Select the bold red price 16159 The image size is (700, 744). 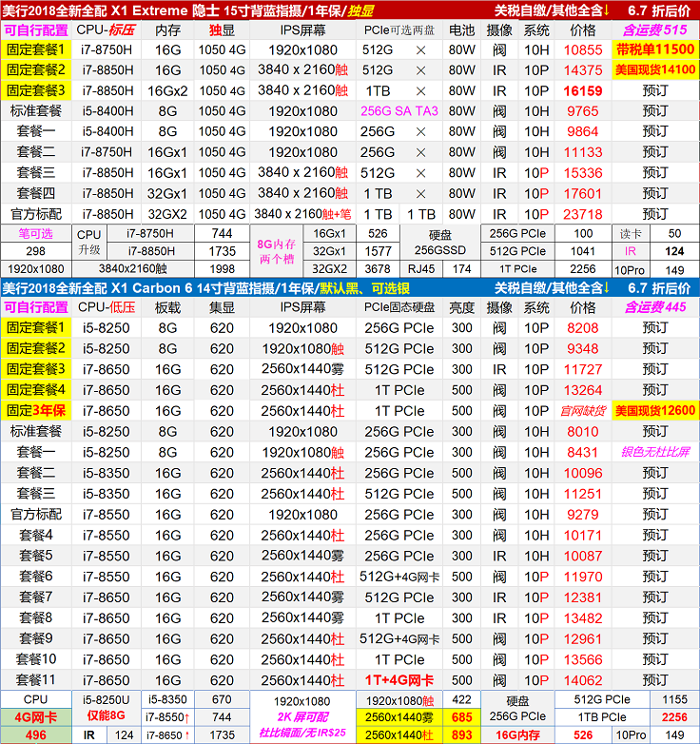pyautogui.click(x=582, y=90)
